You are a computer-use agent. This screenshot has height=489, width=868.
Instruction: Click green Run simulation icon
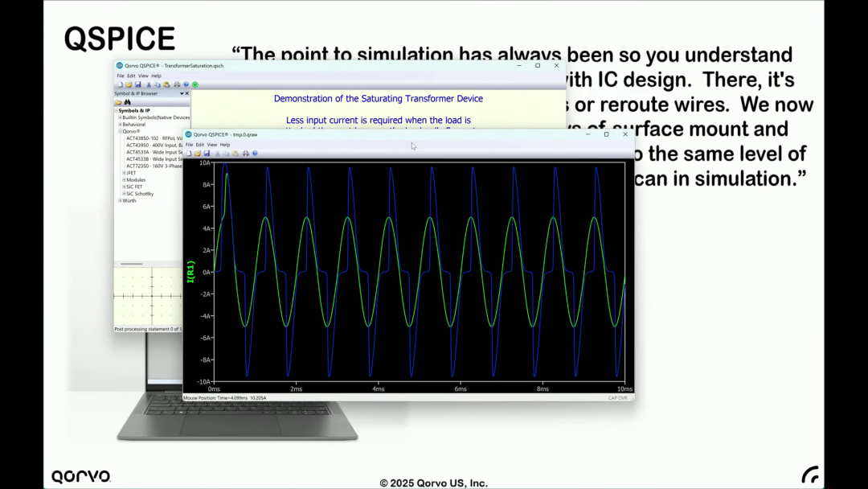click(194, 84)
